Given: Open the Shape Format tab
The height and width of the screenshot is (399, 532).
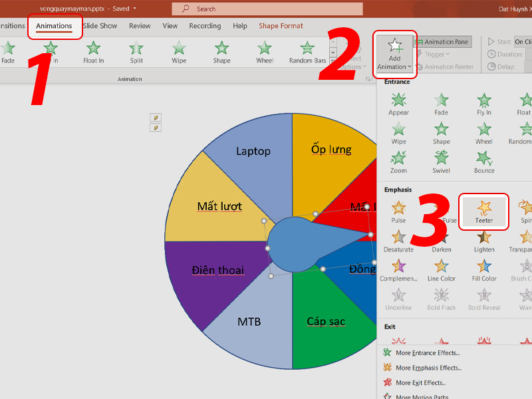Looking at the screenshot, I should pos(281,26).
